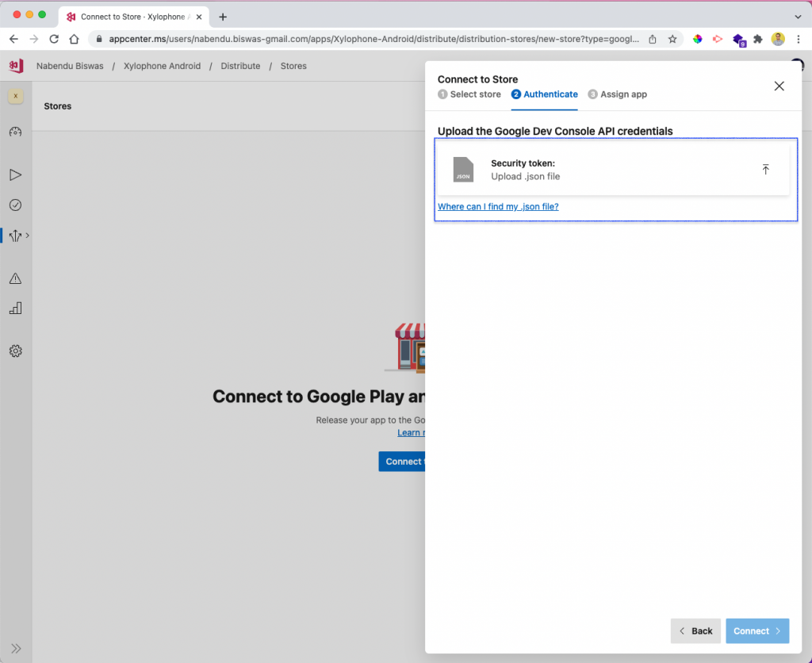Image resolution: width=812 pixels, height=663 pixels.
Task: Open the tab search dropdown arrow
Action: pyautogui.click(x=798, y=17)
